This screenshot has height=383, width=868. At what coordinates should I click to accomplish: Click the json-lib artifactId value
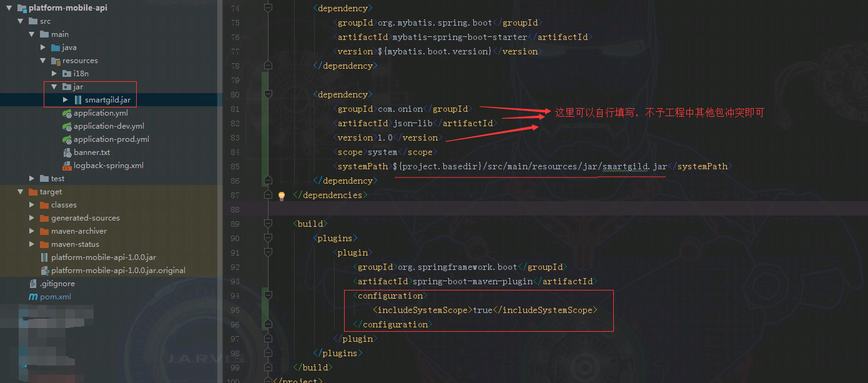413,123
